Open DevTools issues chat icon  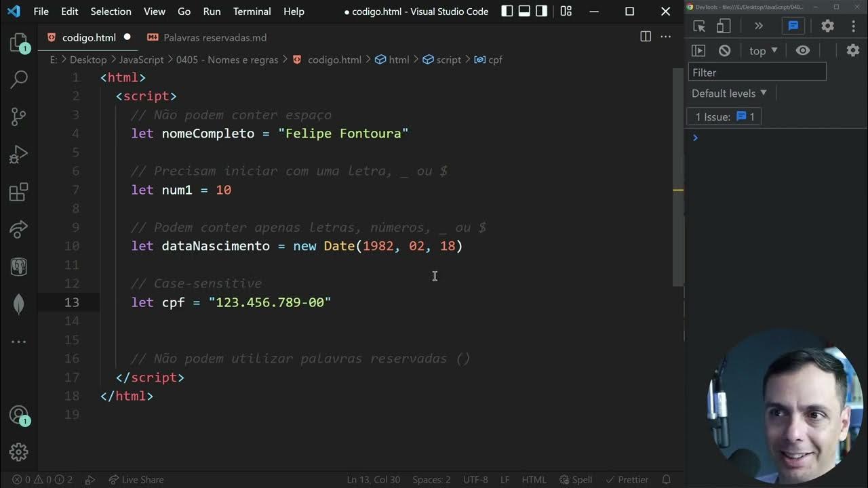point(793,26)
